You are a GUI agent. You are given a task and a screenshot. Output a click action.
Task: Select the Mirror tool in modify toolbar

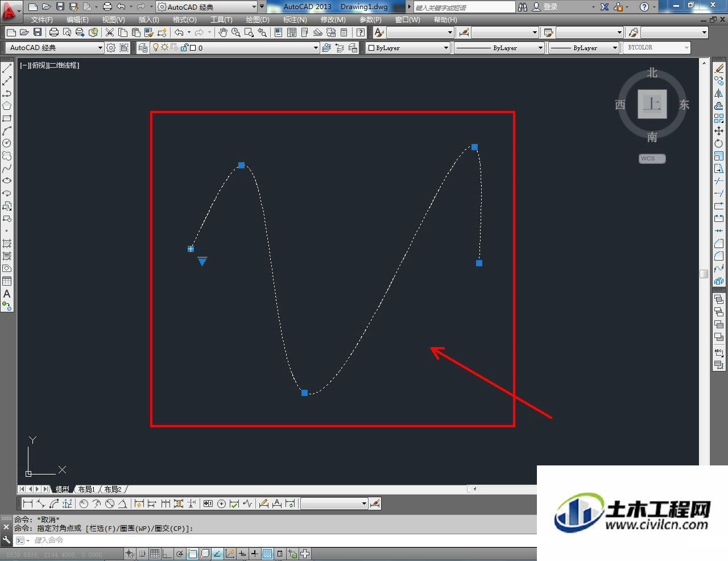pos(719,93)
